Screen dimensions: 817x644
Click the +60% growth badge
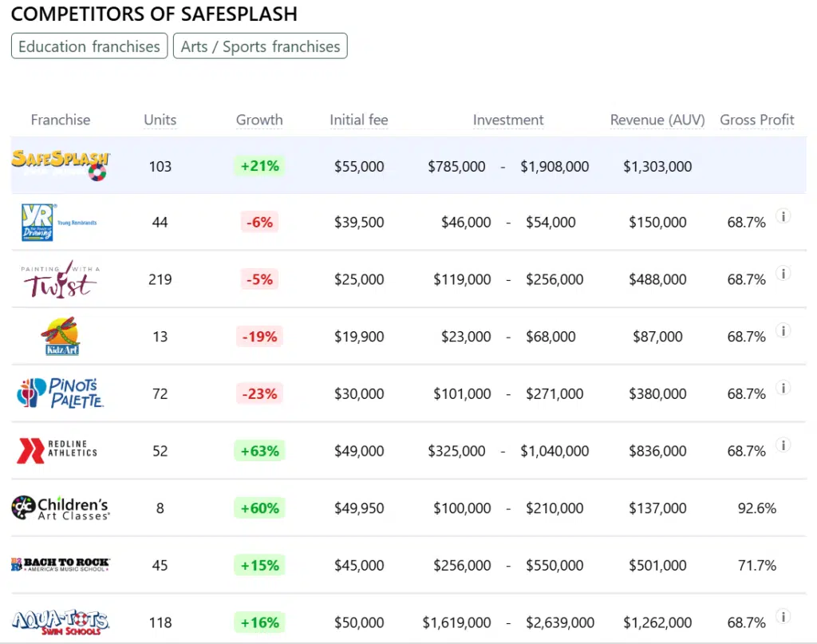click(x=259, y=508)
